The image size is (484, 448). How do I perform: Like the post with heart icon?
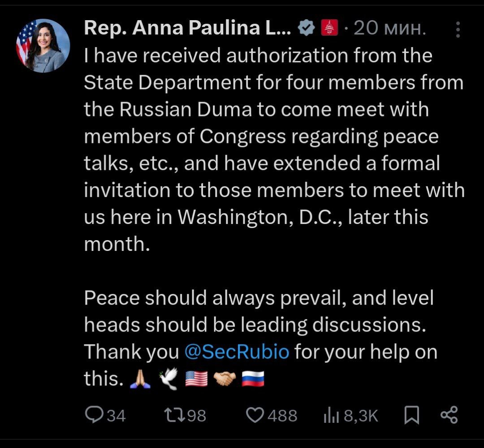[256, 415]
